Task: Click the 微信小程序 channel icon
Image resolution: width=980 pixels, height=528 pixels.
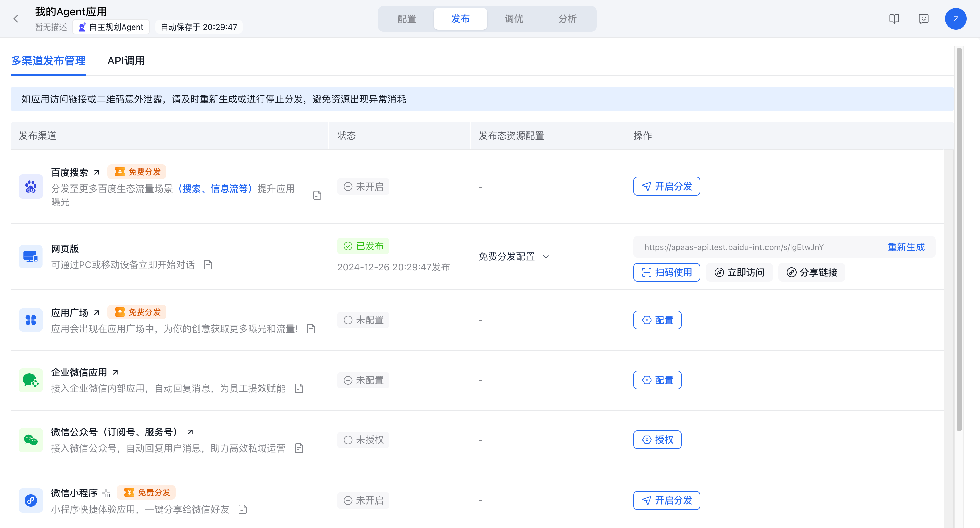Action: [31, 500]
